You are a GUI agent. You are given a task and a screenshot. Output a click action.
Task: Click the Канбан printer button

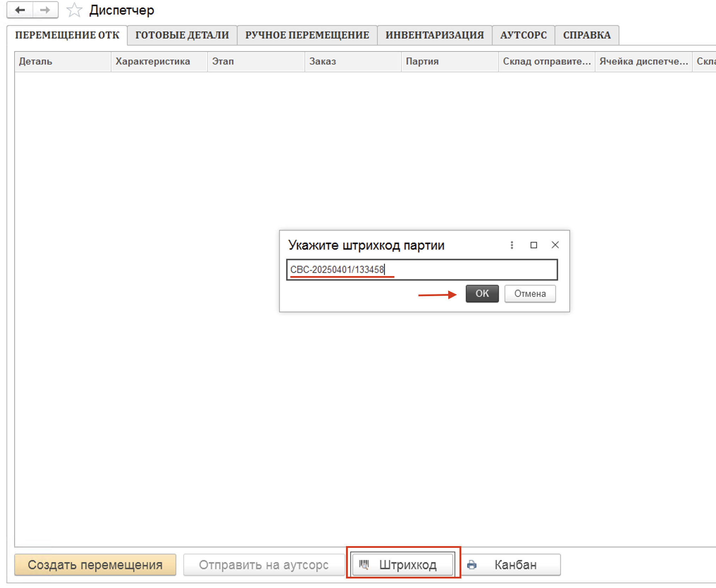click(511, 565)
